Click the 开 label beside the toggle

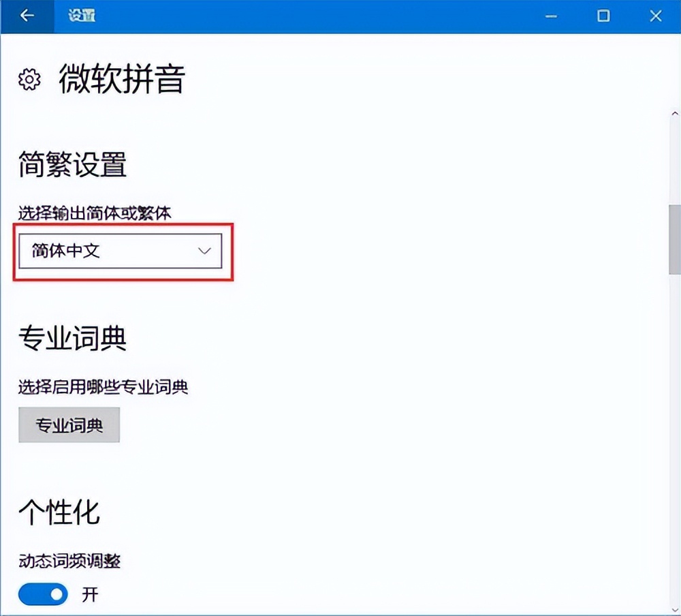tap(89, 594)
